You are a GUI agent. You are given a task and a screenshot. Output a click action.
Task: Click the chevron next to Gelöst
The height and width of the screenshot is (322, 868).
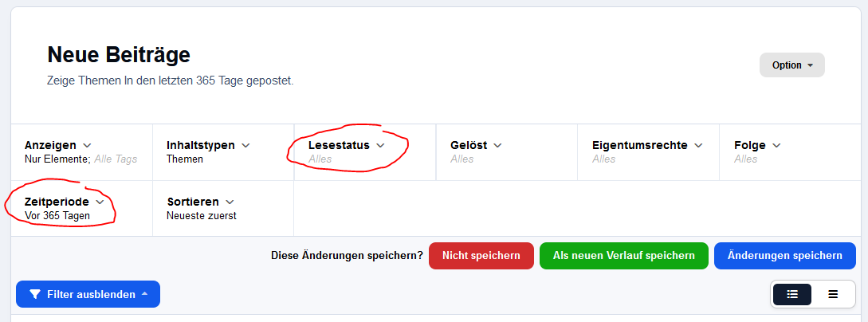point(497,146)
